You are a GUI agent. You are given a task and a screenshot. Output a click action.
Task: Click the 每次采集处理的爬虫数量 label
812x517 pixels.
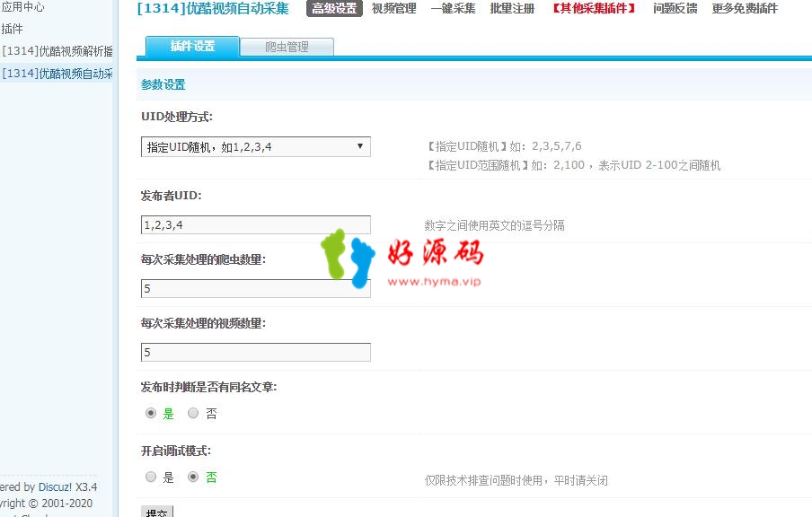[x=203, y=259]
